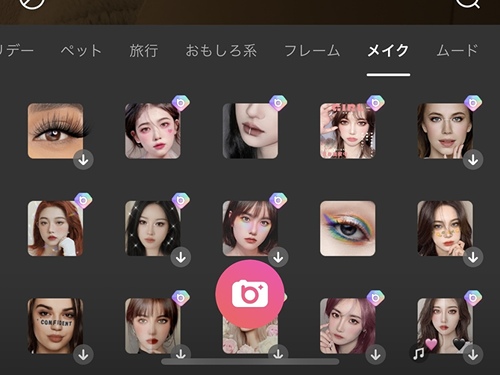Image resolution: width=500 pixels, height=375 pixels.
Task: Tap the home indicator bar at the bottom
Action: click(250, 361)
